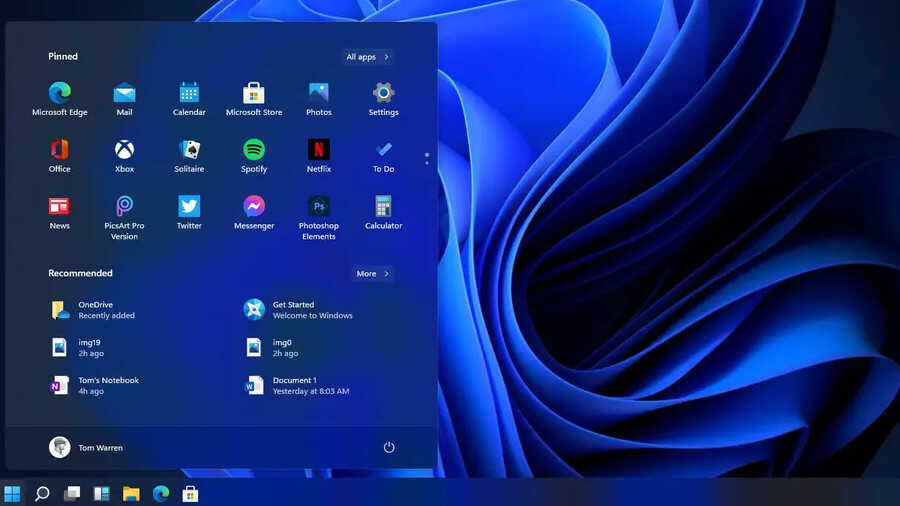
Task: Open Microsoft Store from taskbar
Action: [191, 493]
